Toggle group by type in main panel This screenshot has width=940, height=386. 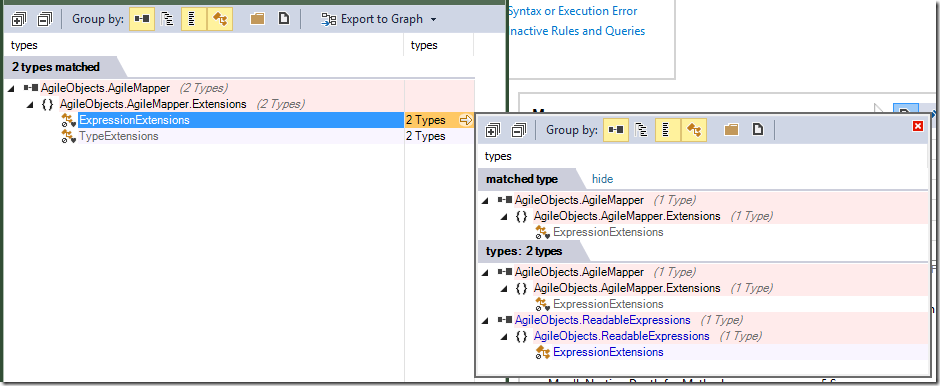(x=193, y=19)
